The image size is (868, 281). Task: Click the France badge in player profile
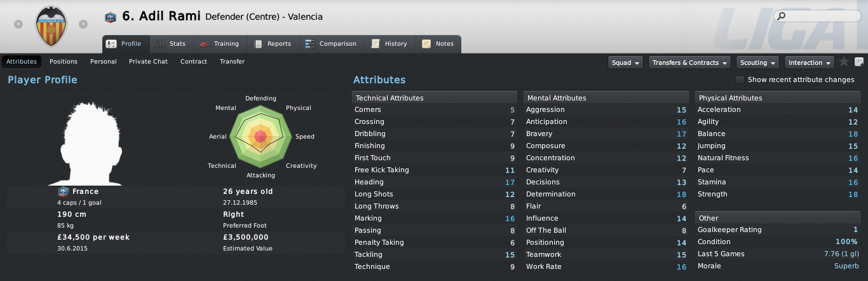tap(63, 191)
